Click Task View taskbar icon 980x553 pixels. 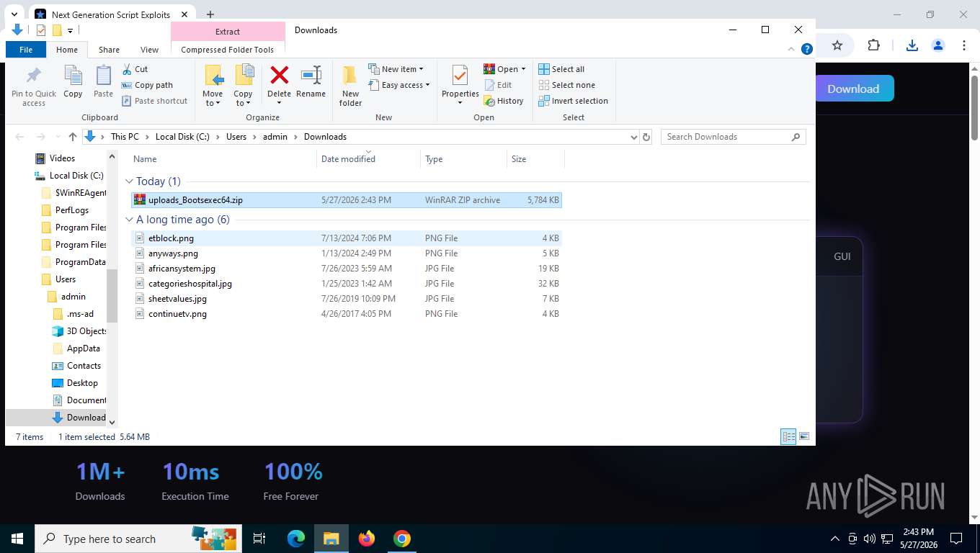259,539
